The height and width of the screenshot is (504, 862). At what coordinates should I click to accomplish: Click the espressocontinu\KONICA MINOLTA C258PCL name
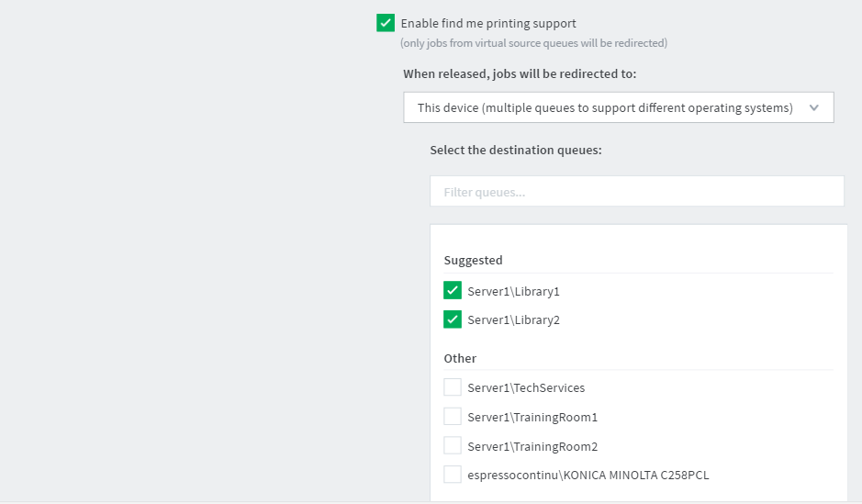588,476
